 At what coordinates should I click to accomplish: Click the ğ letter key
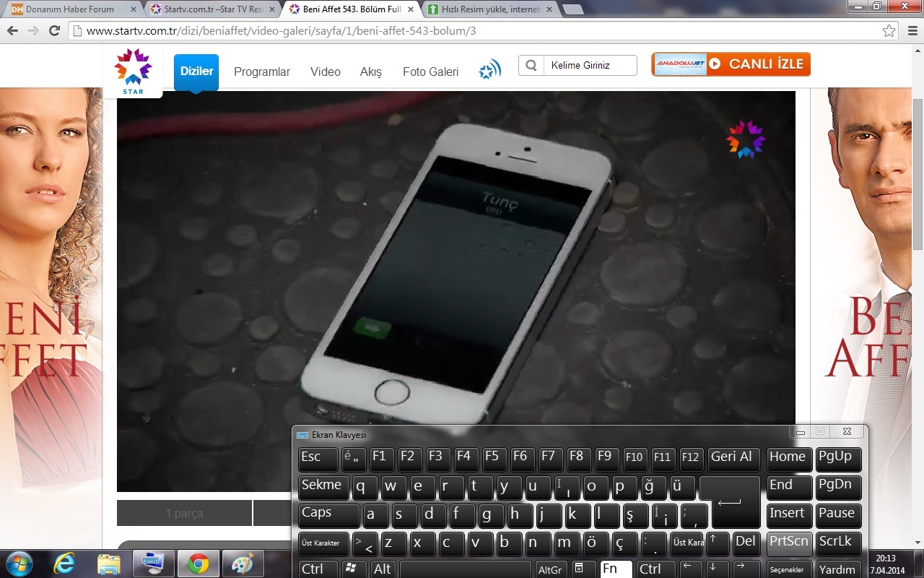(654, 488)
